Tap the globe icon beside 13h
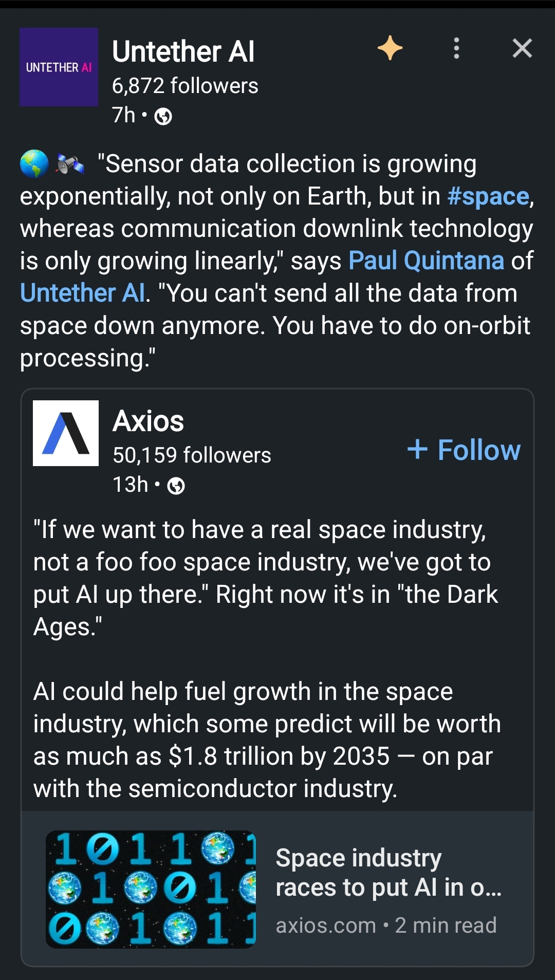This screenshot has height=980, width=555. tap(176, 486)
